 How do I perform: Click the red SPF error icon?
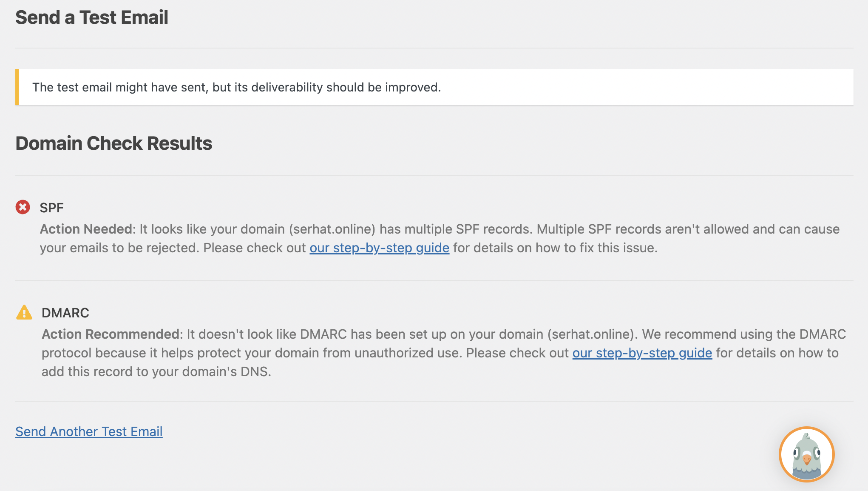coord(23,207)
